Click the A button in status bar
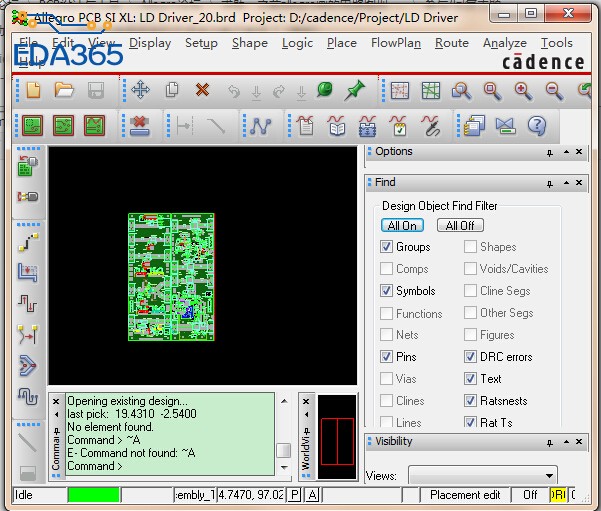The image size is (601, 511). (312, 495)
